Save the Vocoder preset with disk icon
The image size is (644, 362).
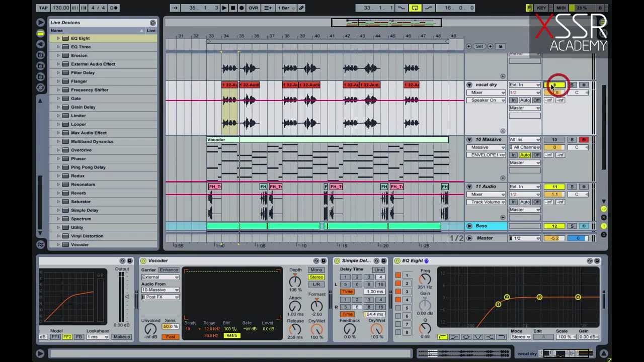[323, 260]
